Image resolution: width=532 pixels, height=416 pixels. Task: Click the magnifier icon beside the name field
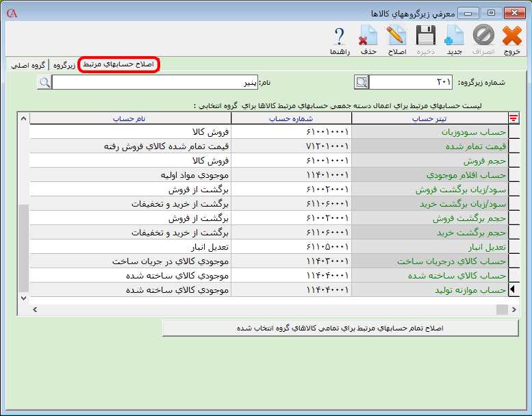(x=44, y=82)
